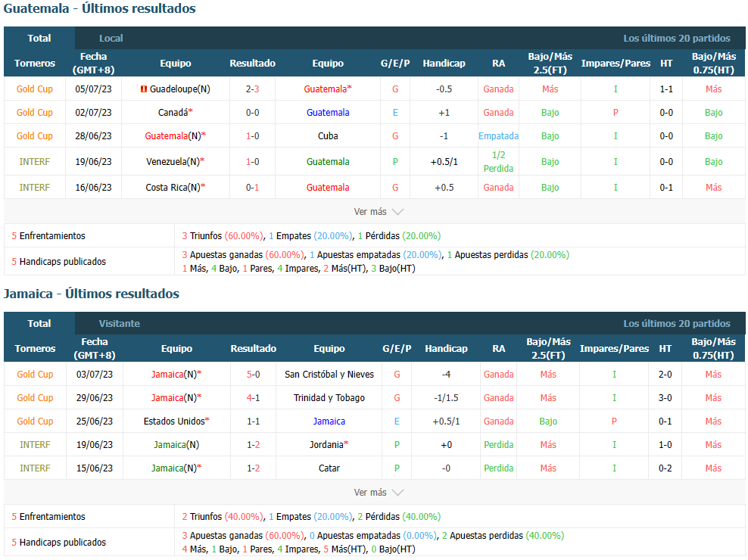Click Catar team name
The width and height of the screenshot is (748, 560).
tap(329, 468)
